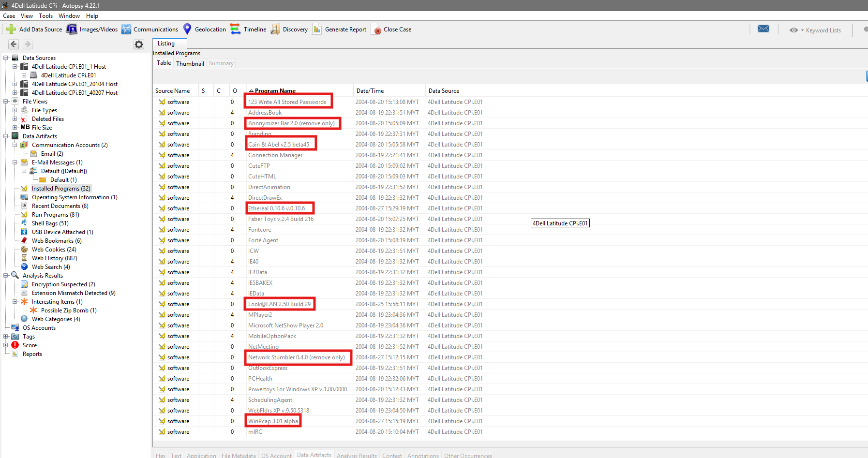Select Operating System Information (1) item
The image size is (868, 458).
(75, 197)
